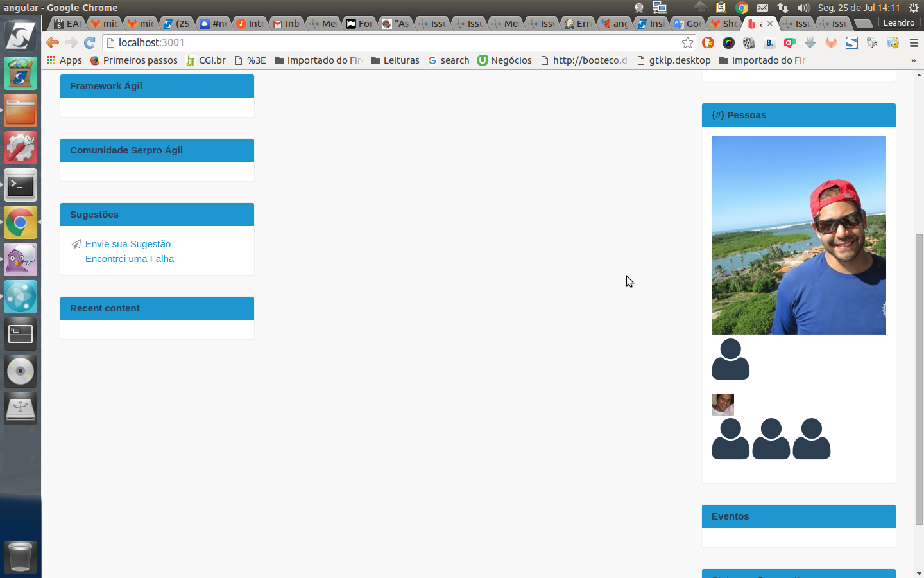Click the vertical scrollbar thumb
This screenshot has width=924, height=578.
919,379
